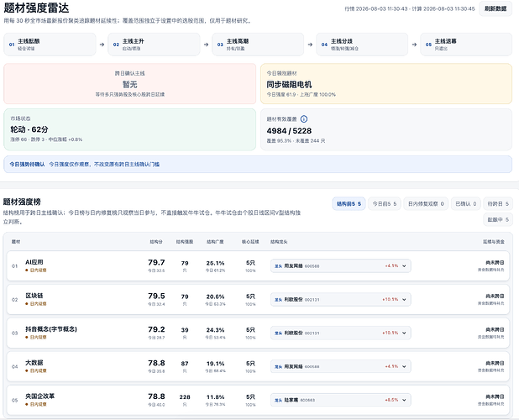Click the 延续与资金 column header
This screenshot has height=420, width=519.
494,242
